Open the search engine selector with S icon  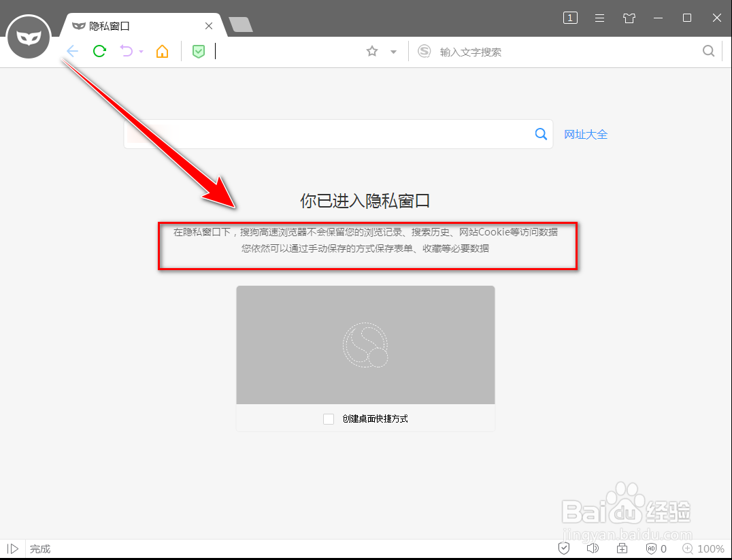424,51
